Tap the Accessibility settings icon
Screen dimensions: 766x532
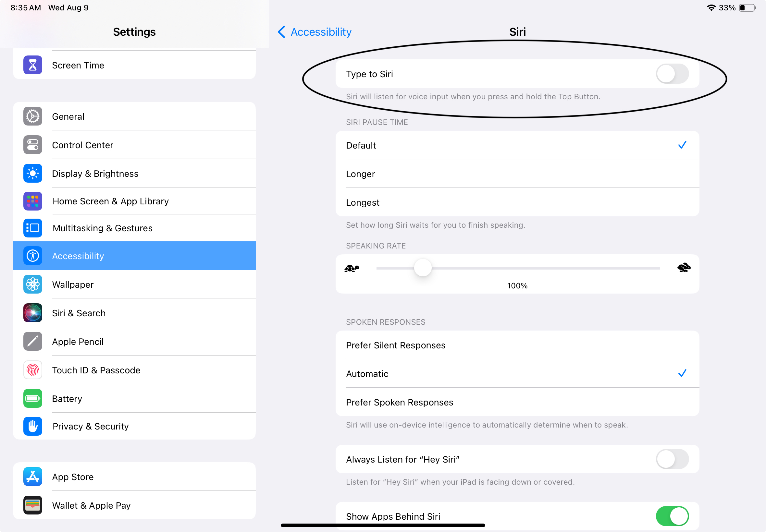tap(33, 256)
